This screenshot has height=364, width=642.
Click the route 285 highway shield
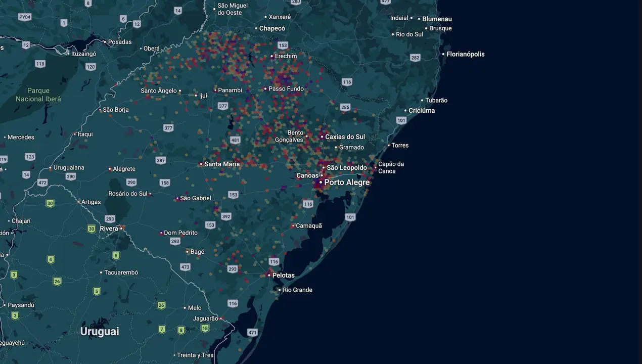[x=345, y=107]
